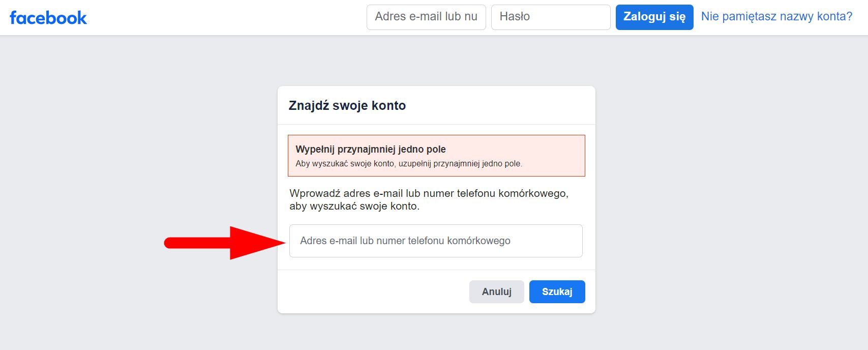Dismiss the dialog using Anuluj

[x=496, y=291]
